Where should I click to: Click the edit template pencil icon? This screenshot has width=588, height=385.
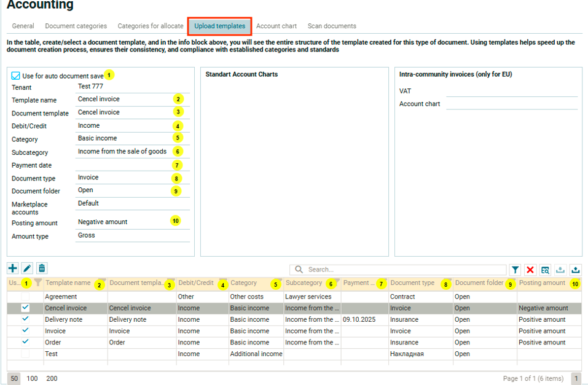[x=27, y=268]
